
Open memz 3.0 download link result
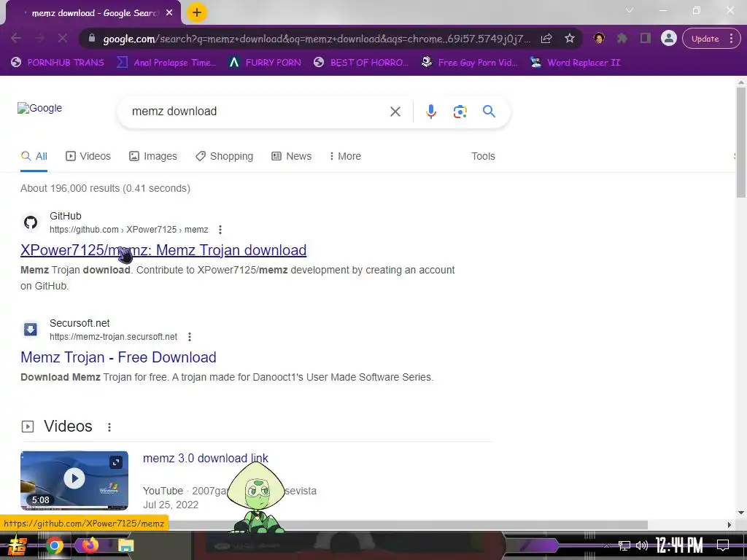point(205,458)
